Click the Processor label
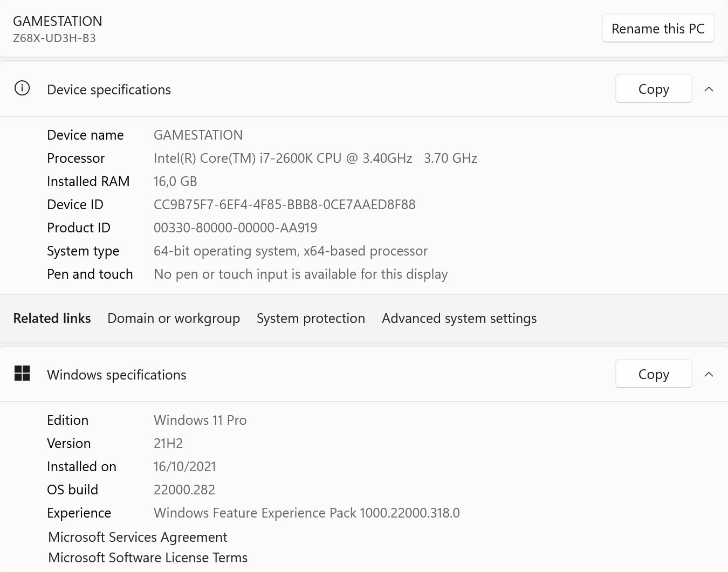This screenshot has width=728, height=572. 76,158
